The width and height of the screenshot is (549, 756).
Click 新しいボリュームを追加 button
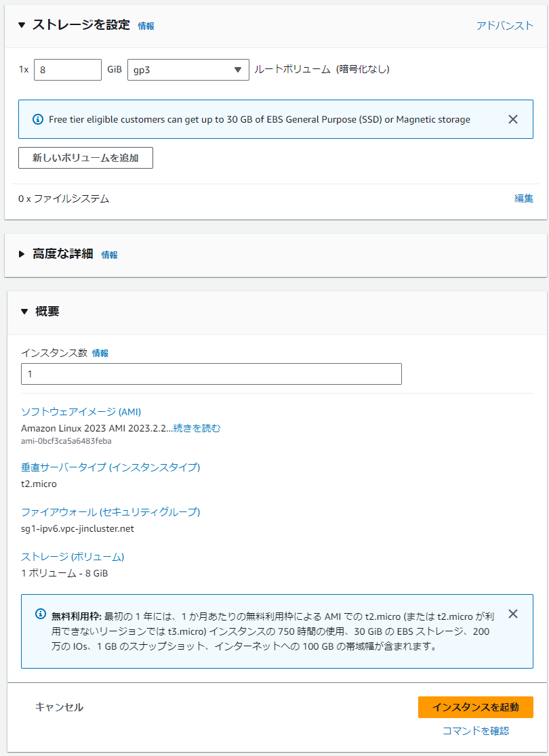(x=85, y=158)
